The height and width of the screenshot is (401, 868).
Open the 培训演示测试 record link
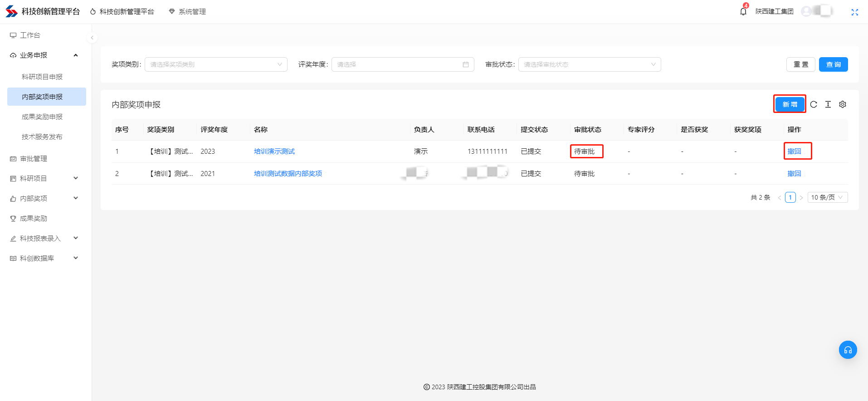(x=274, y=152)
